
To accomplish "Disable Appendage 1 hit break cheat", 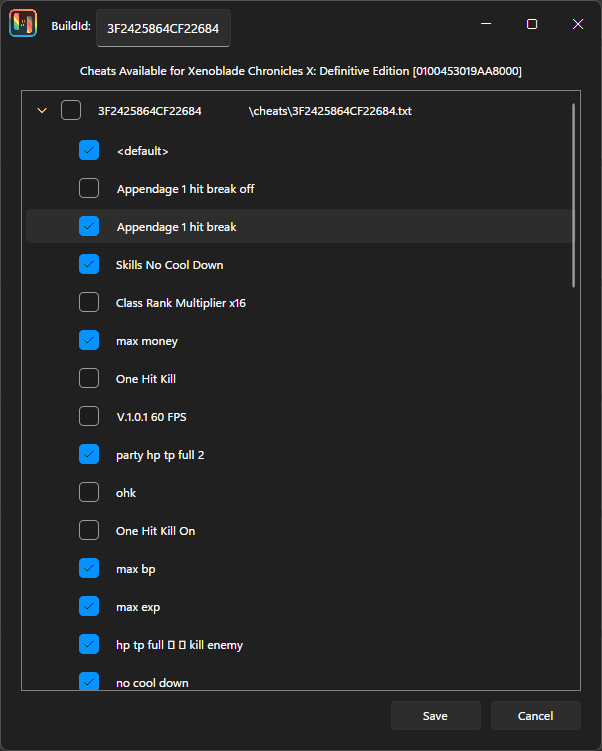I will (89, 226).
